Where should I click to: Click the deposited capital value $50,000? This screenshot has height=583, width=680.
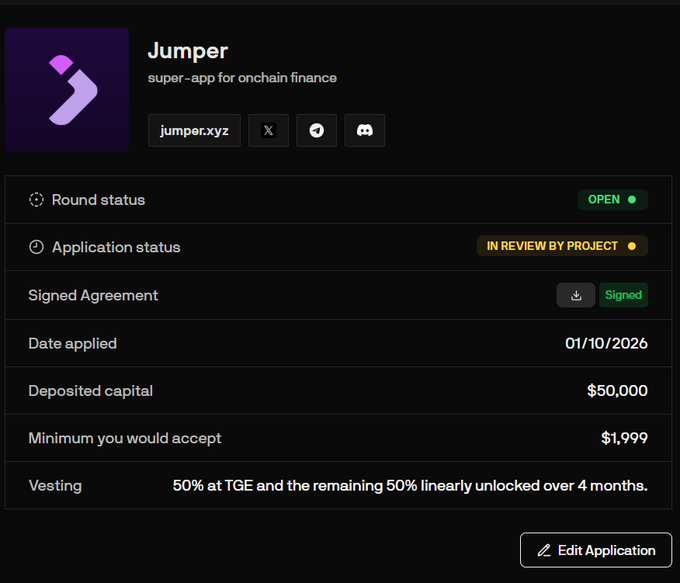pos(617,391)
